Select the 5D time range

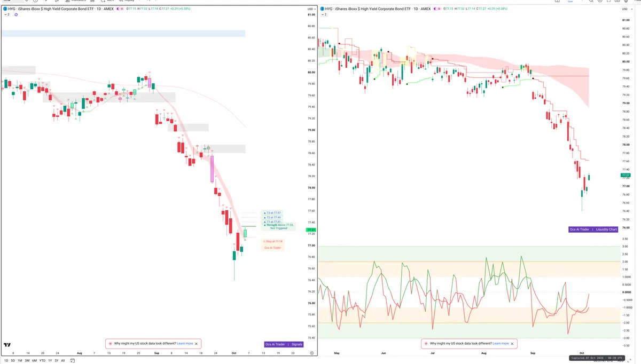click(12, 360)
